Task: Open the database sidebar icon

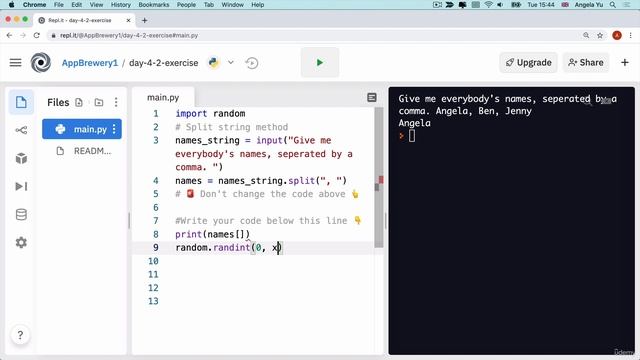Action: tap(21, 214)
